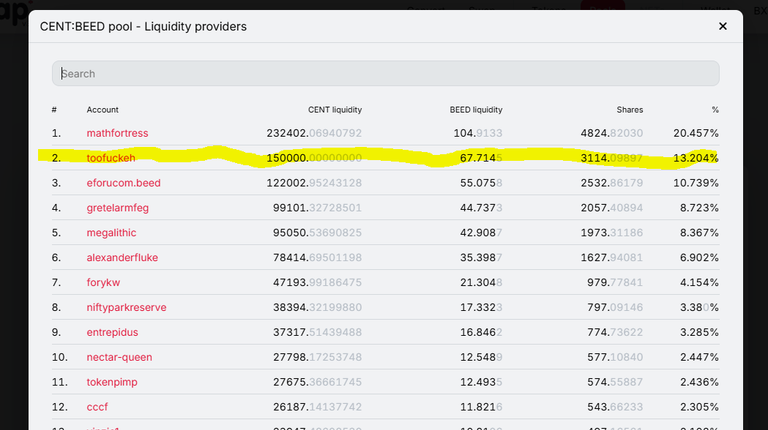Select CENT liquidity 26187.14137742
Image resolution: width=768 pixels, height=430 pixels.
point(317,407)
